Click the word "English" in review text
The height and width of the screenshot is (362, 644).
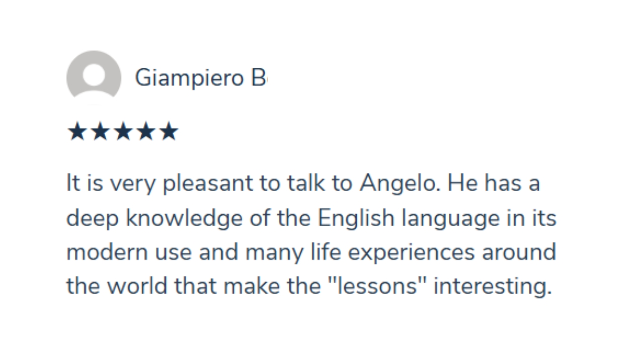tap(355, 218)
